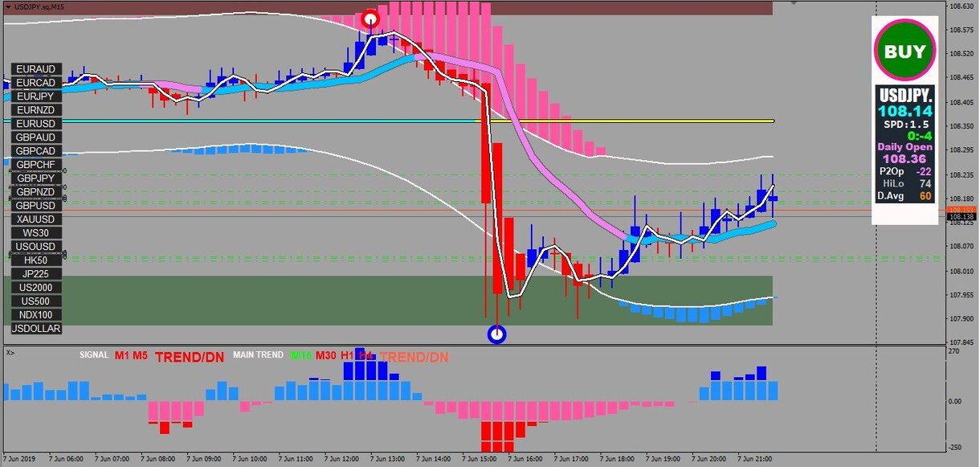Pick the GBPNZD symbol button
This screenshot has width=980, height=467.
pyautogui.click(x=36, y=192)
